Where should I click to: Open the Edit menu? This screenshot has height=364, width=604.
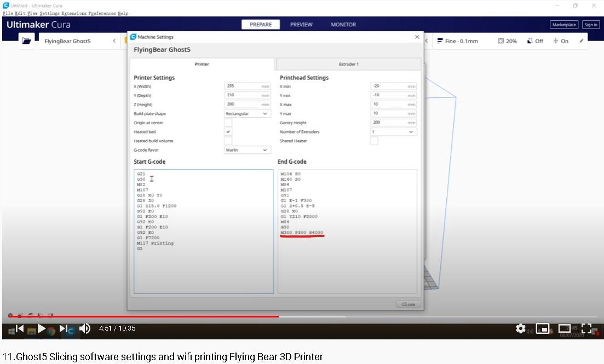20,13
